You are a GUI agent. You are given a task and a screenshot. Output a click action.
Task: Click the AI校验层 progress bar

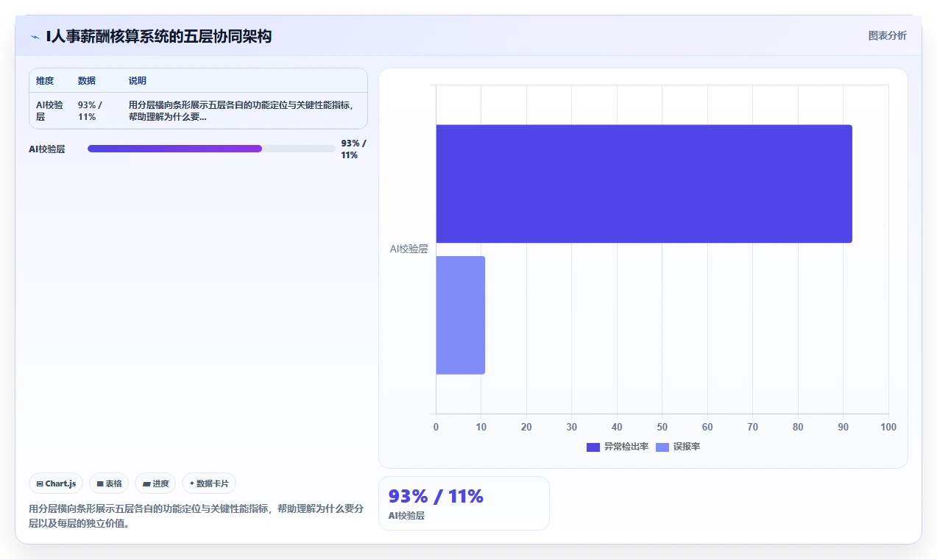pyautogui.click(x=211, y=149)
